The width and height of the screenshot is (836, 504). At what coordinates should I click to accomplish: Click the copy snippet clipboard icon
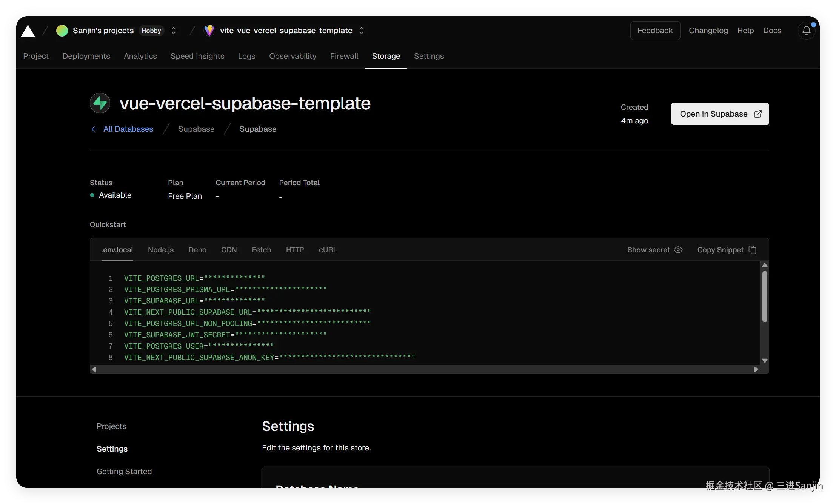pos(753,250)
